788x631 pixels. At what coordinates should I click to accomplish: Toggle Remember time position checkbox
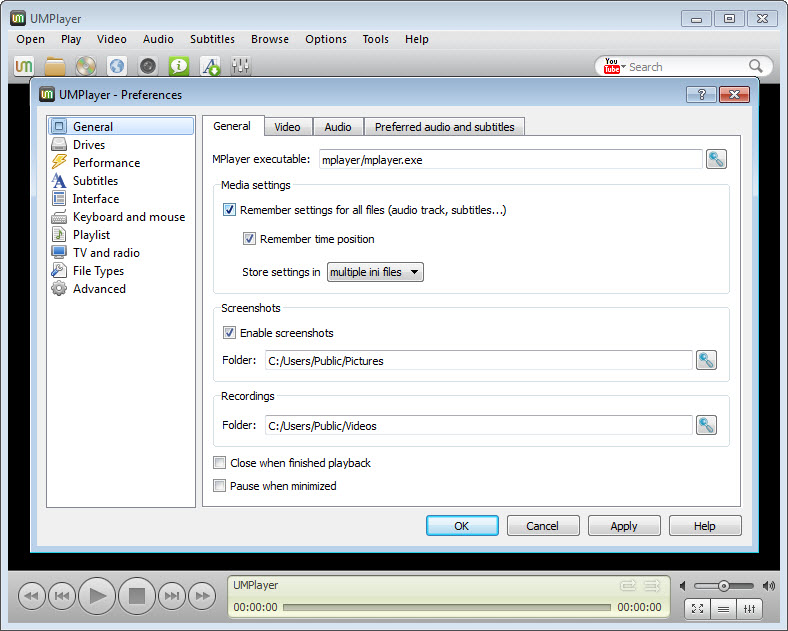point(249,239)
